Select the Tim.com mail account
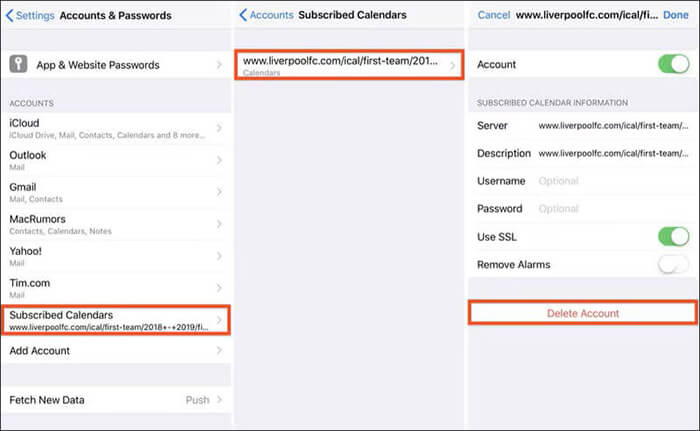 (116, 288)
